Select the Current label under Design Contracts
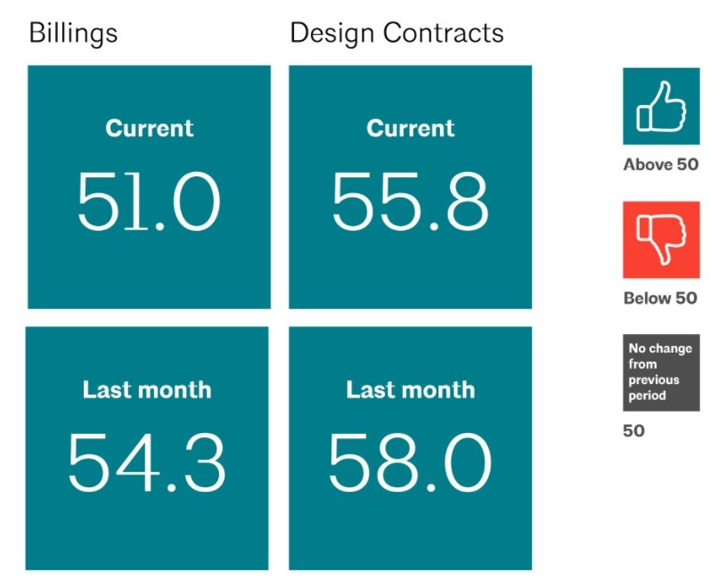Image resolution: width=710 pixels, height=588 pixels. (410, 128)
